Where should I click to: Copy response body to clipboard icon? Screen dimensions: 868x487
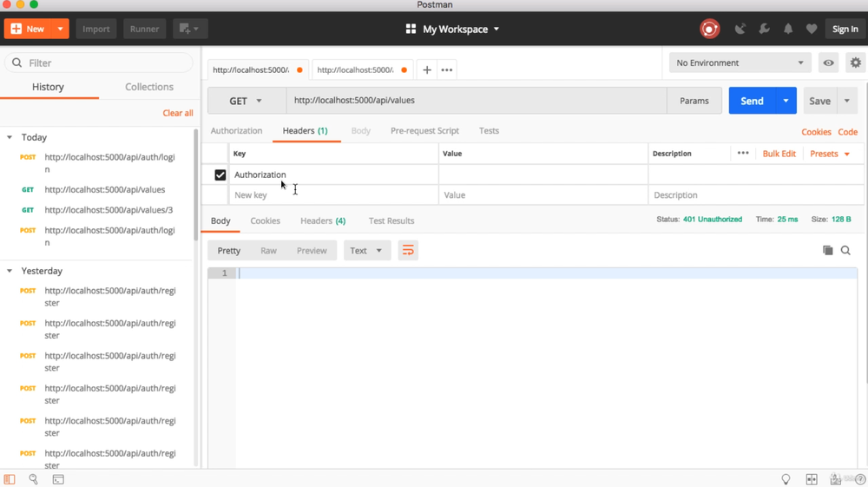click(x=827, y=251)
